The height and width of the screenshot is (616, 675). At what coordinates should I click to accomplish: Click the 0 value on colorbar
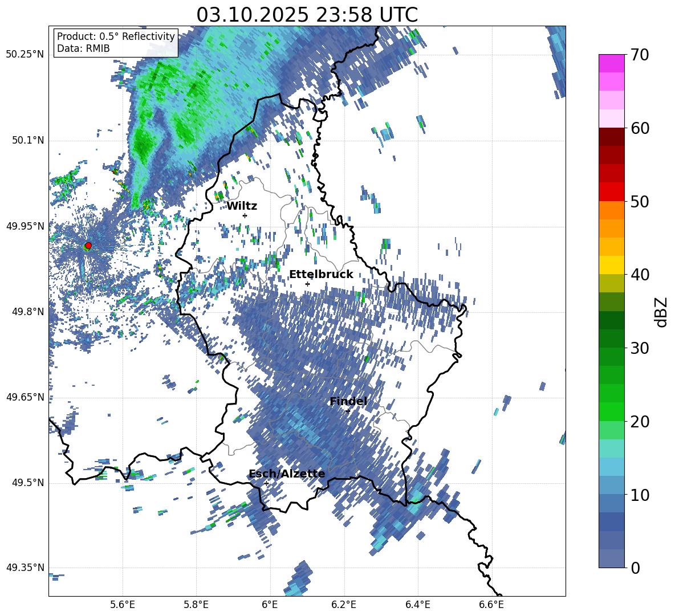click(635, 568)
